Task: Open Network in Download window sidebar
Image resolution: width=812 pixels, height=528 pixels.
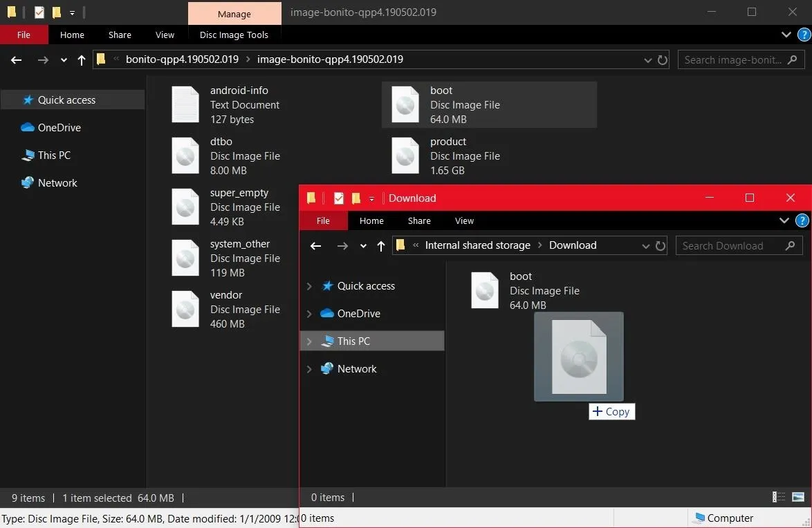Action: pos(349,368)
